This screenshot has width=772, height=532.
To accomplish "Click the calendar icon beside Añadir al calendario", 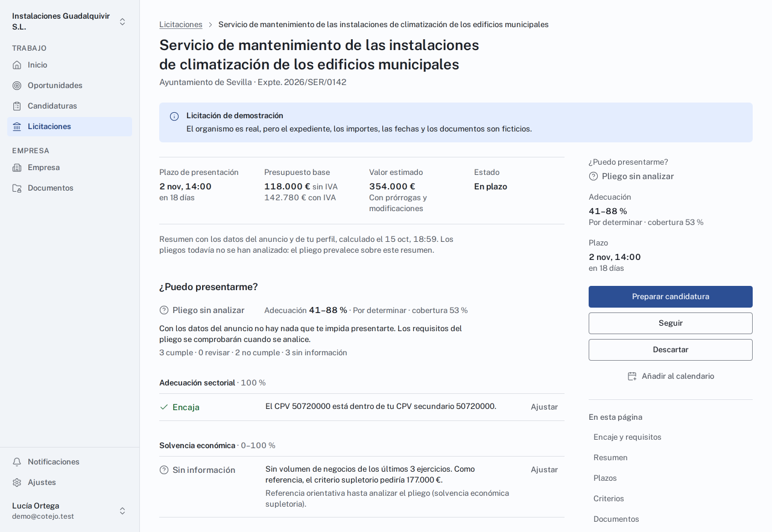I will [632, 376].
